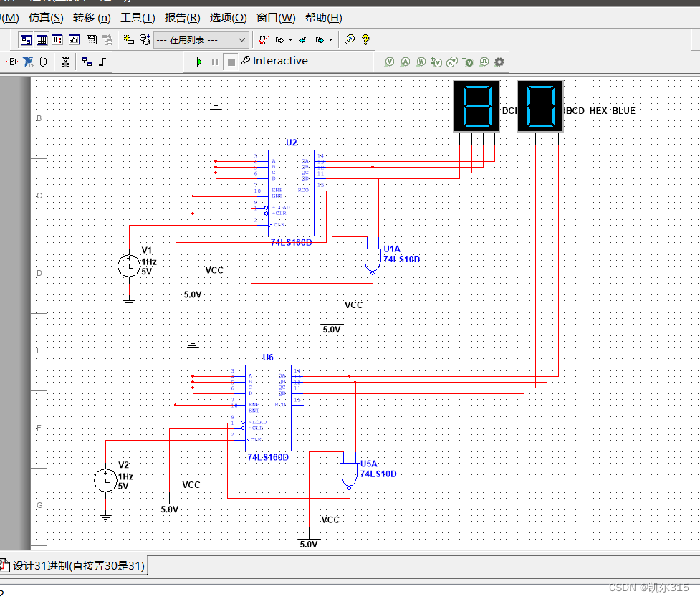Viewport: 700px width, 599px height.
Task: Click the Place MCU component icon
Action: point(12,62)
